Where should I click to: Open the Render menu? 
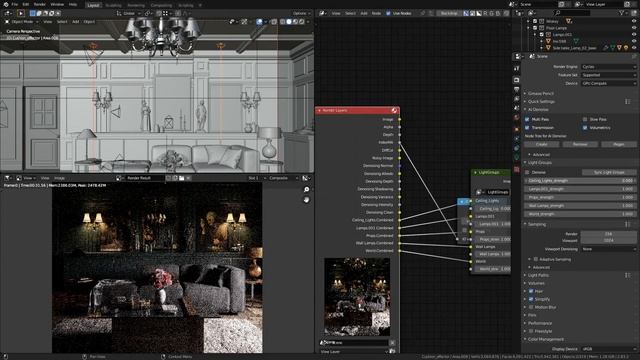pos(40,4)
